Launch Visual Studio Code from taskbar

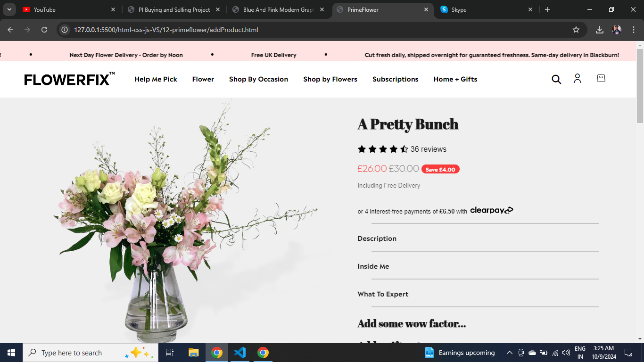pyautogui.click(x=240, y=353)
